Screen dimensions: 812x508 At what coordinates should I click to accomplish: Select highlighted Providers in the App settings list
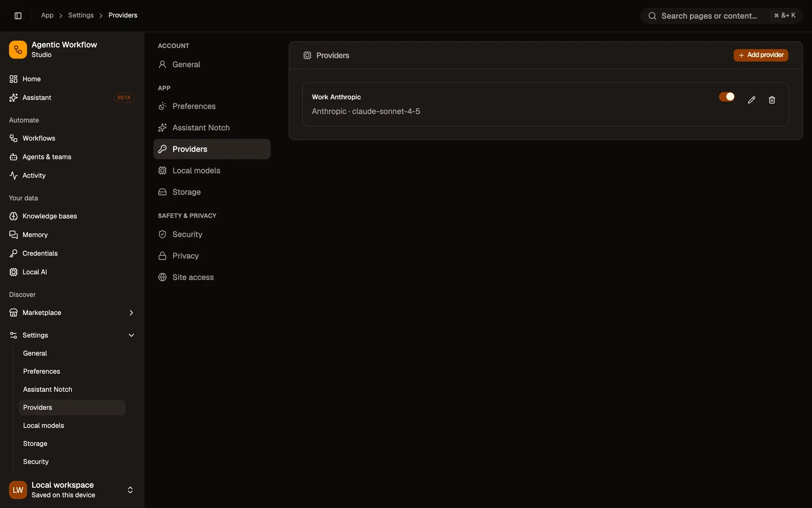click(x=212, y=149)
